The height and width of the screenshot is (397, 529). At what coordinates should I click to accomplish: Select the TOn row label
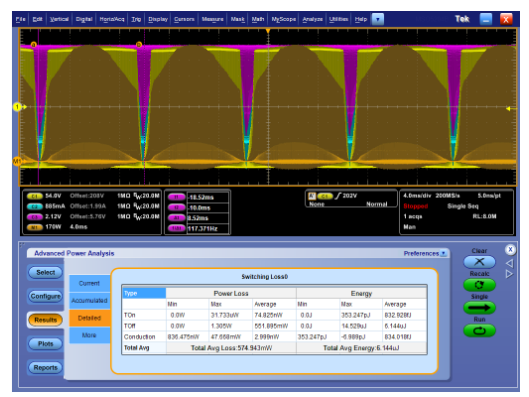130,315
